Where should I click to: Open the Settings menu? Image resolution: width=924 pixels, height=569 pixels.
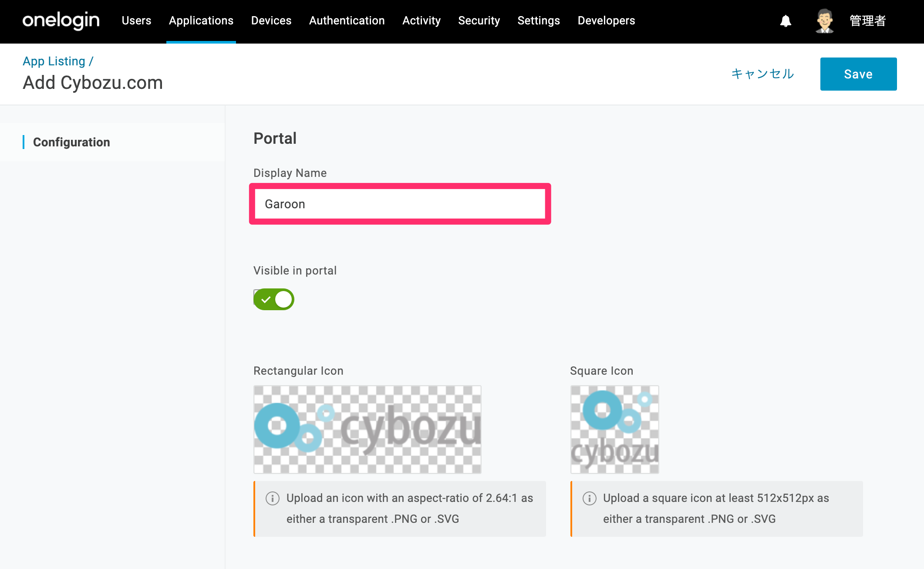coord(539,20)
